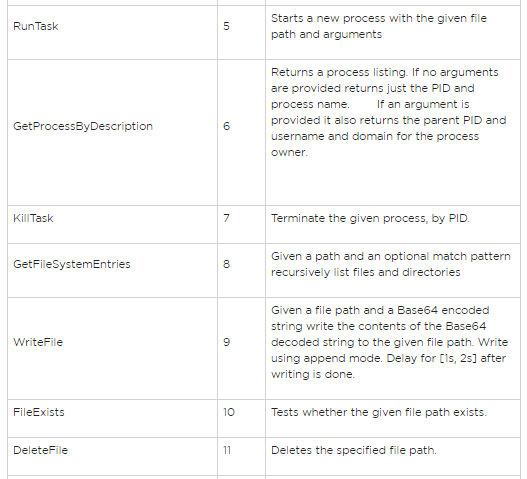Viewport: 527px width, 479px height.
Task: Click 'Deletes the specified file path' text
Action: 354,450
